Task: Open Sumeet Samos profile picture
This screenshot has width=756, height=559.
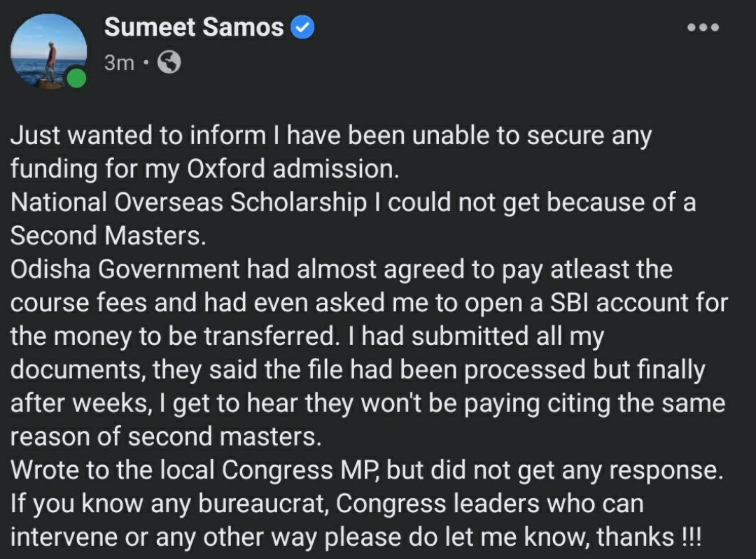Action: (x=48, y=51)
